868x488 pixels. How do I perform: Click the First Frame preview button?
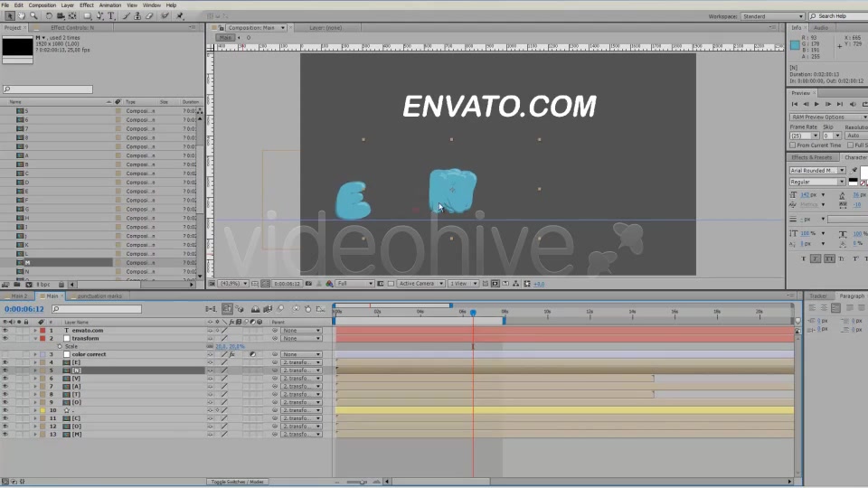(795, 104)
